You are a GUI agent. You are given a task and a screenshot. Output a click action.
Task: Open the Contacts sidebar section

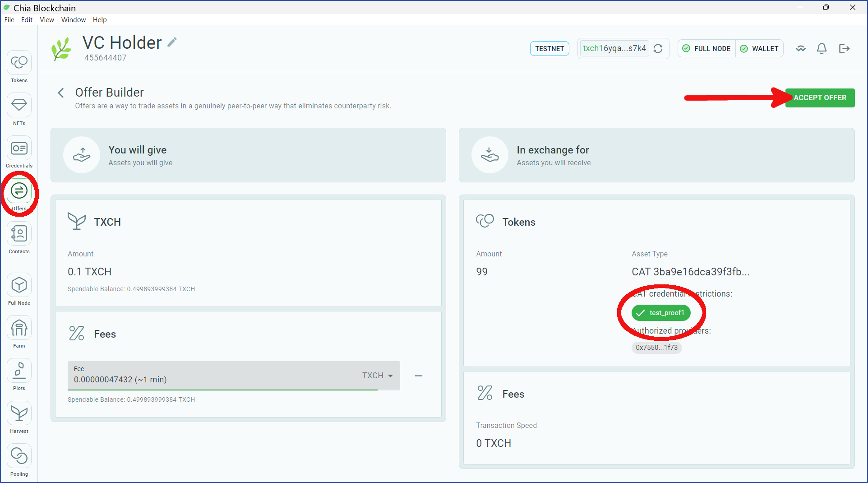[x=19, y=238]
